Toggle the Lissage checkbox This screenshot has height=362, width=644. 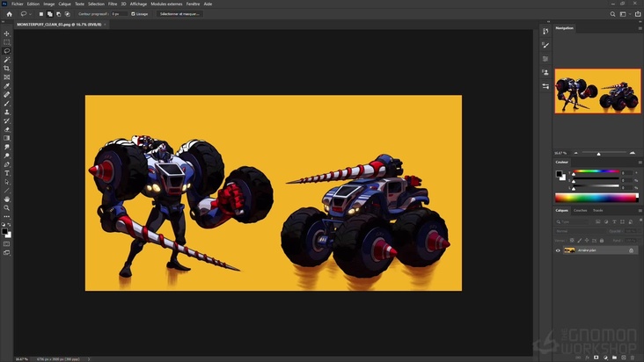tap(133, 14)
